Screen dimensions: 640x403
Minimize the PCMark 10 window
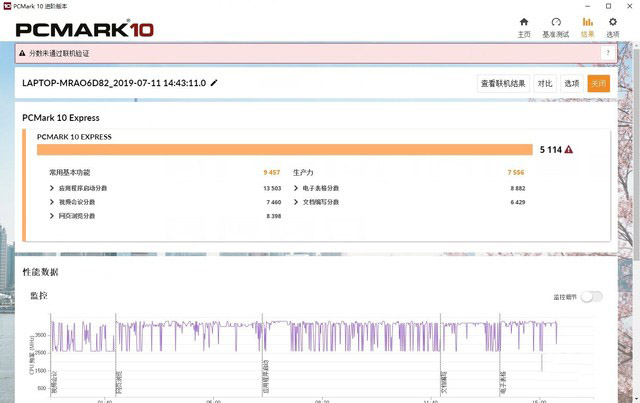click(588, 6)
